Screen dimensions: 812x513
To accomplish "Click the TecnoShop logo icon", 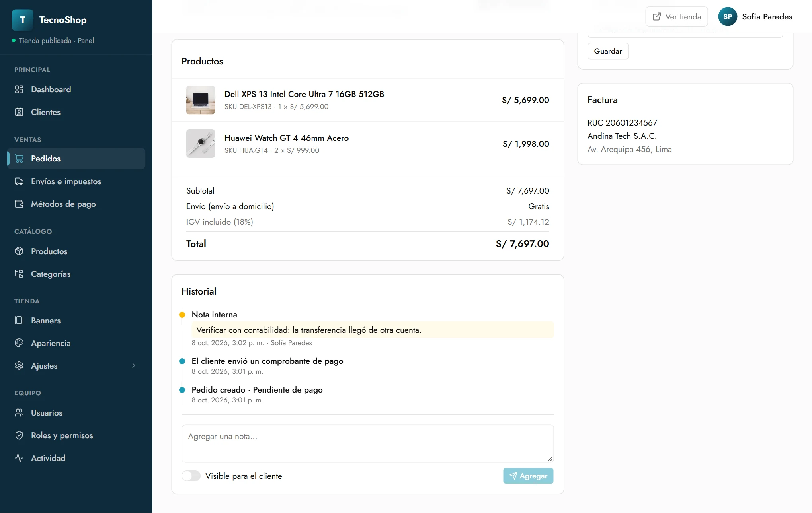I will pyautogui.click(x=23, y=20).
